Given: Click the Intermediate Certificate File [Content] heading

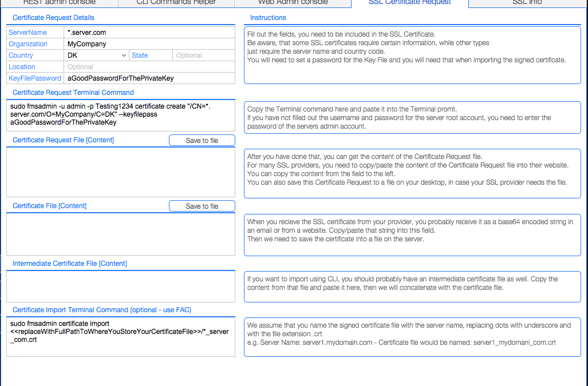Looking at the screenshot, I should tap(70, 264).
